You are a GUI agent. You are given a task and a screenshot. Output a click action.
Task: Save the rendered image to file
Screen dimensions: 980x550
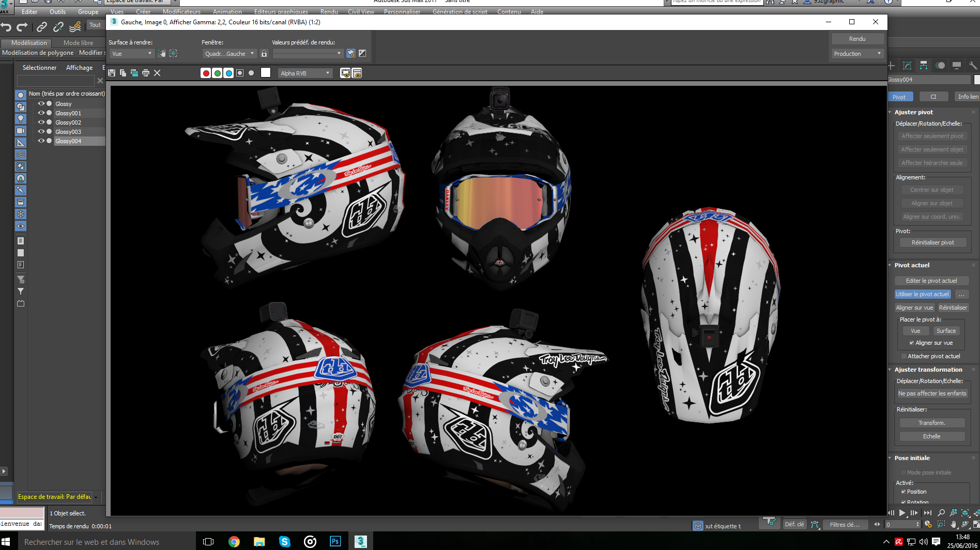tap(112, 73)
